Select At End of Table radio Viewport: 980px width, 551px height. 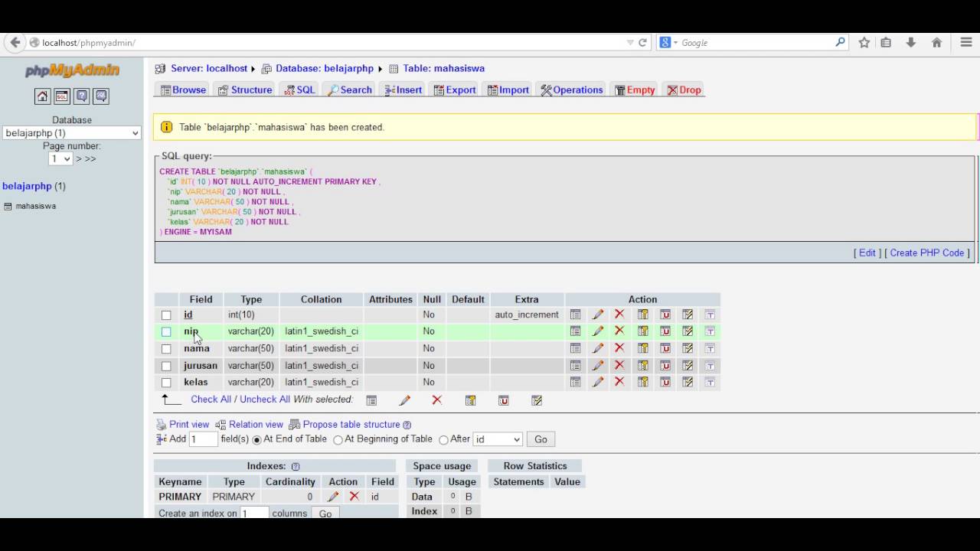(x=257, y=440)
